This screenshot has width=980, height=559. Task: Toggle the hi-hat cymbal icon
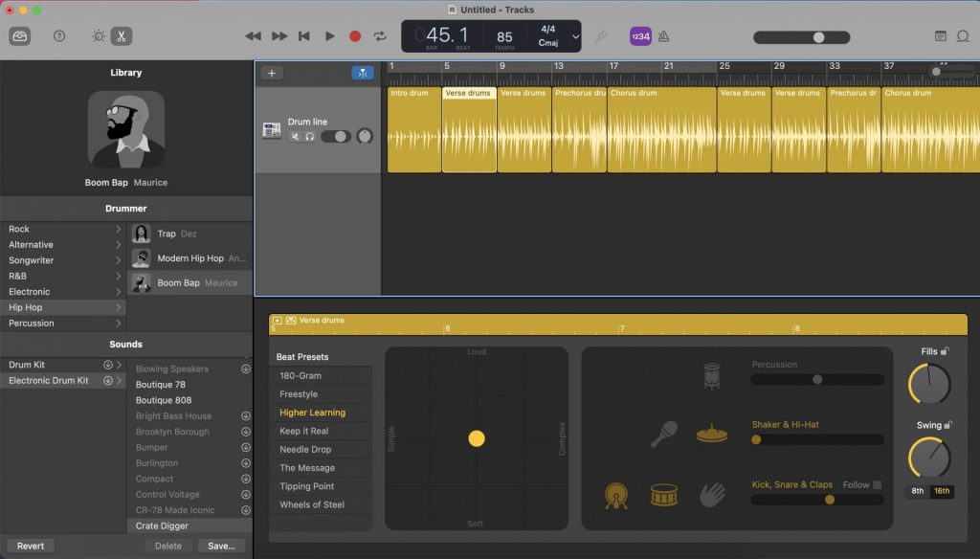point(712,433)
